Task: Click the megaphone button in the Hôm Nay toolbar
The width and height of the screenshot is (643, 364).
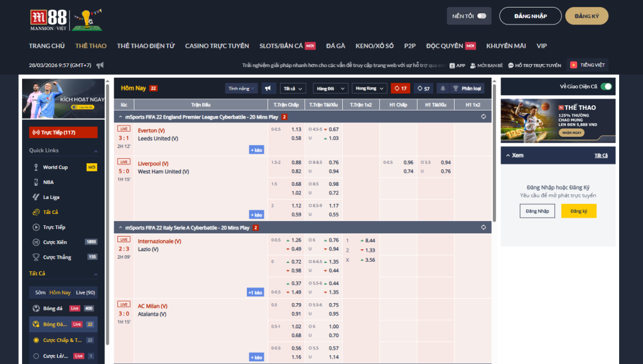Action: point(268,88)
